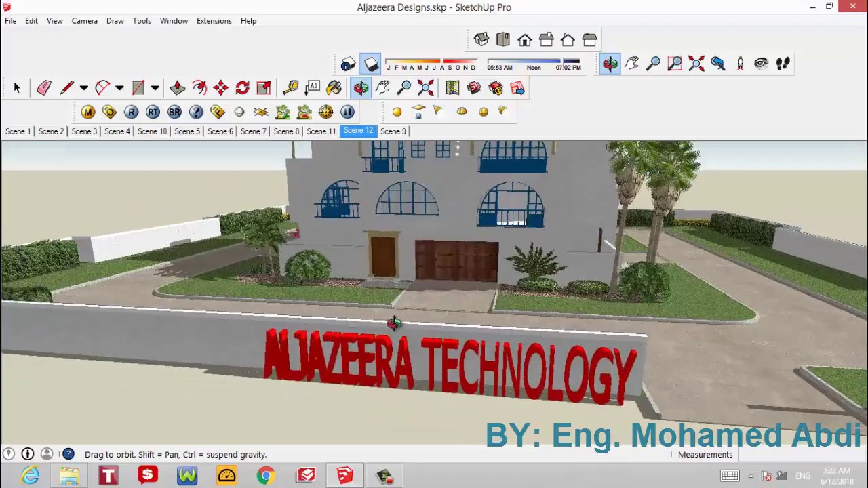Open the Extensions menu
This screenshot has width=868, height=488.
[214, 21]
